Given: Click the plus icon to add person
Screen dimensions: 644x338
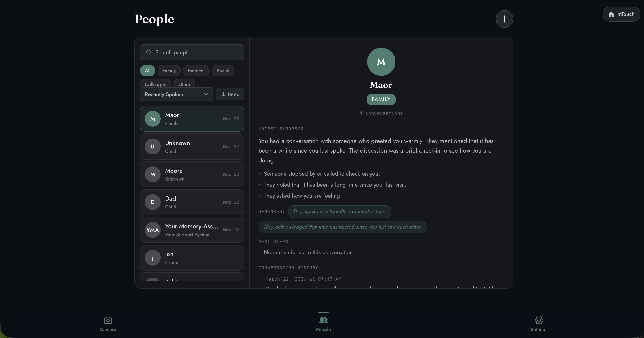Looking at the screenshot, I should coord(504,19).
